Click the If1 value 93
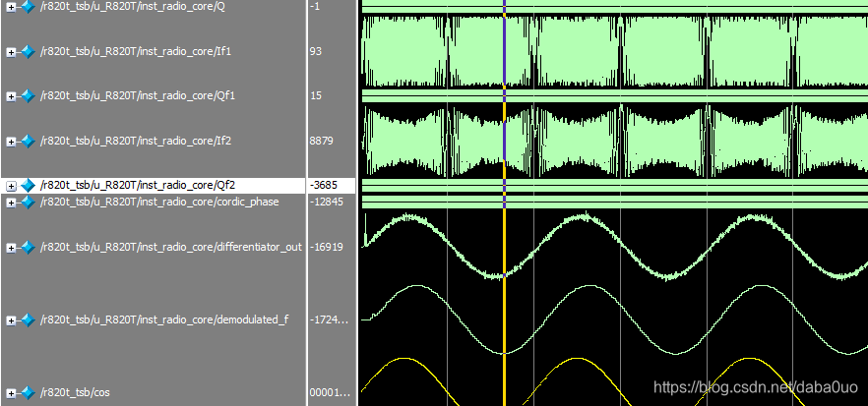 (316, 51)
